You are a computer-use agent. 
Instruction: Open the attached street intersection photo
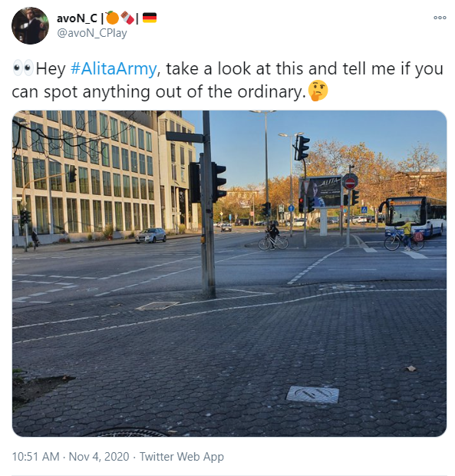tap(229, 273)
